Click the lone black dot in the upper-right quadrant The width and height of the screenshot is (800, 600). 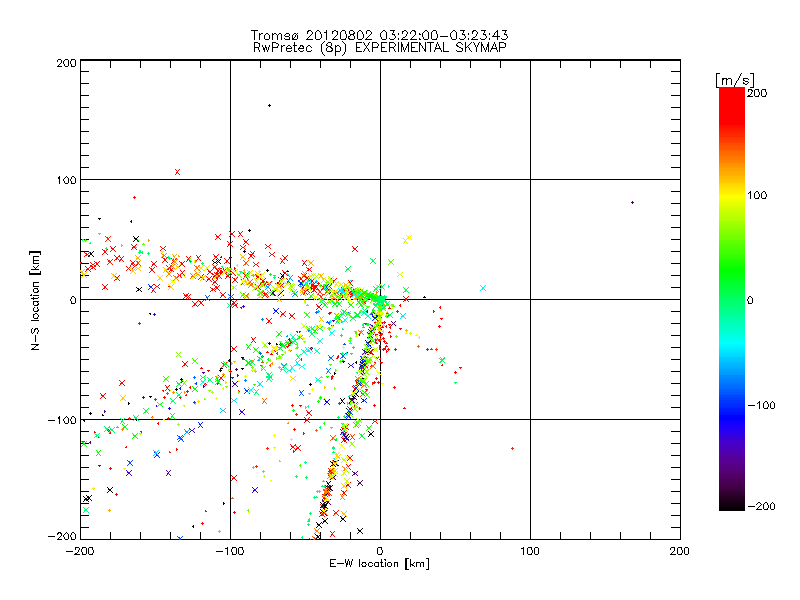(632, 203)
